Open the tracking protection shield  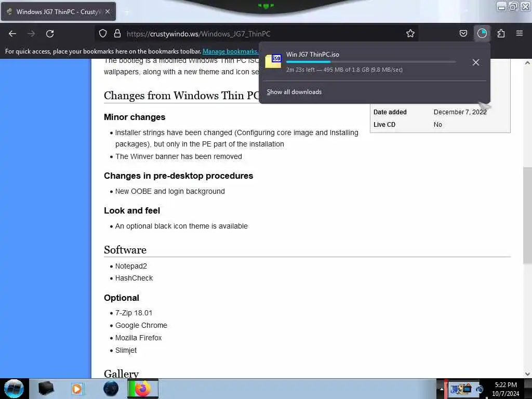pyautogui.click(x=103, y=33)
